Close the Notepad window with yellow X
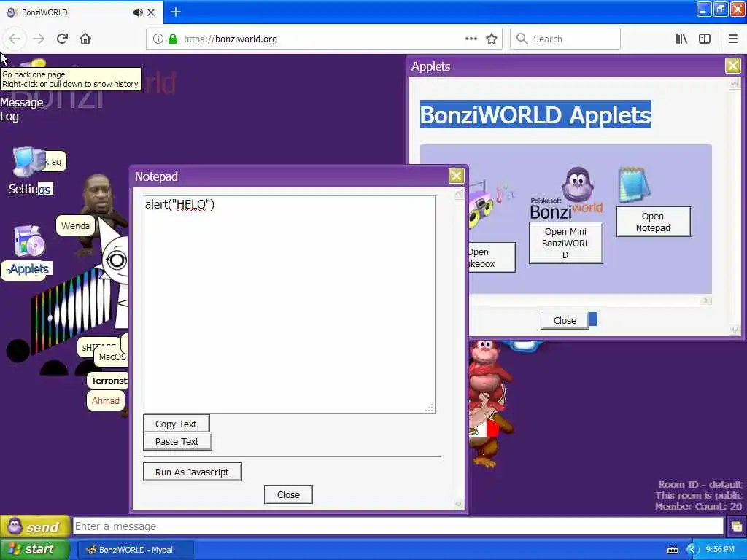 tap(457, 176)
